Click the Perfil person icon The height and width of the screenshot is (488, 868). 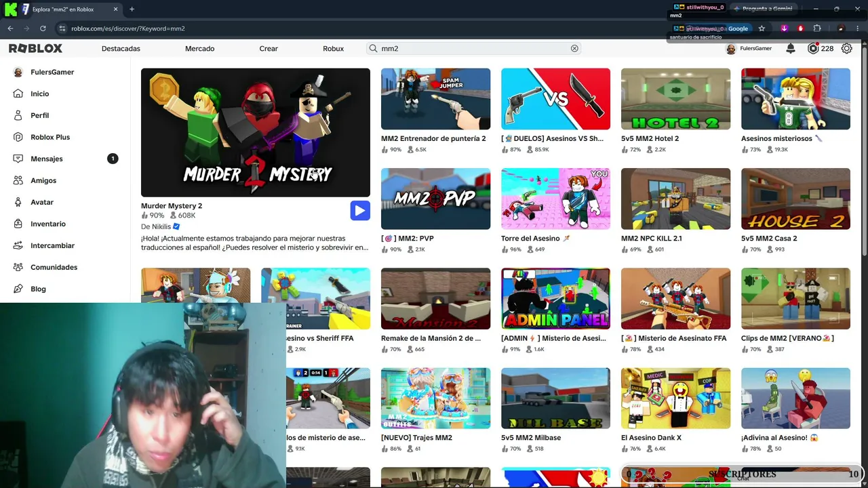coord(18,115)
